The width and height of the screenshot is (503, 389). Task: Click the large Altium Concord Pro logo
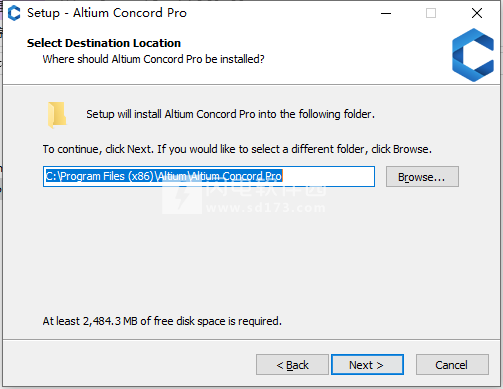473,55
